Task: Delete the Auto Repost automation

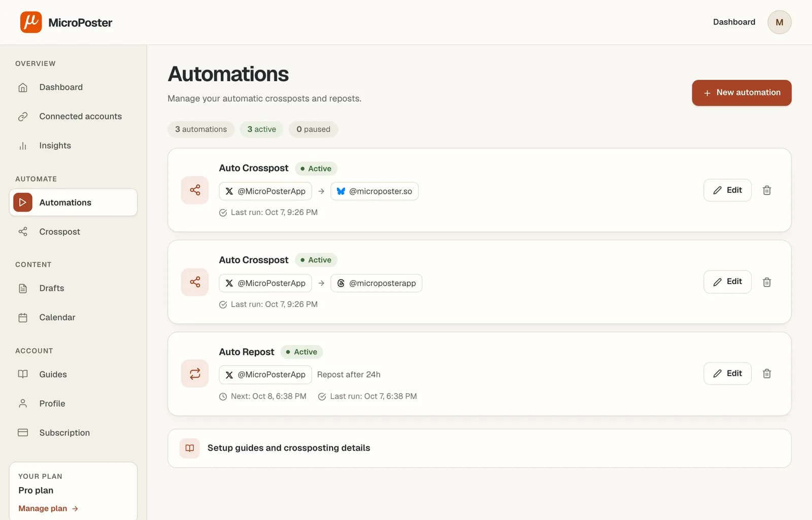Action: tap(767, 373)
